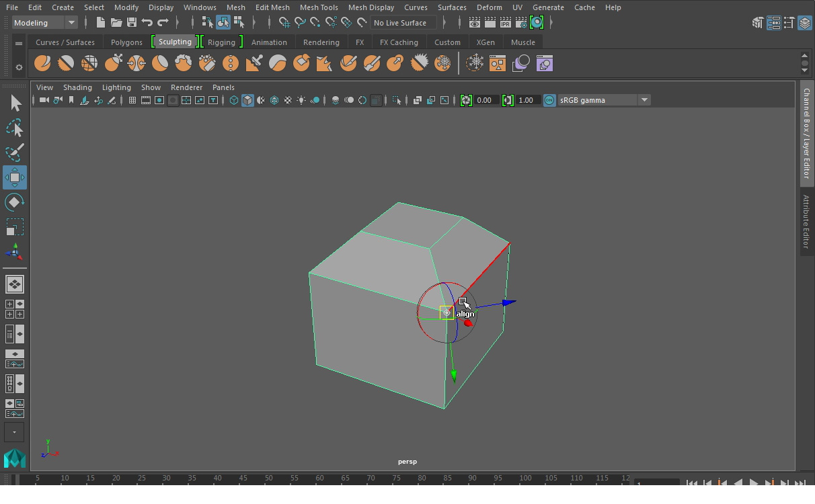Image resolution: width=815 pixels, height=504 pixels.
Task: Open the Convert to Frozen snowflake icon
Action: (x=475, y=63)
